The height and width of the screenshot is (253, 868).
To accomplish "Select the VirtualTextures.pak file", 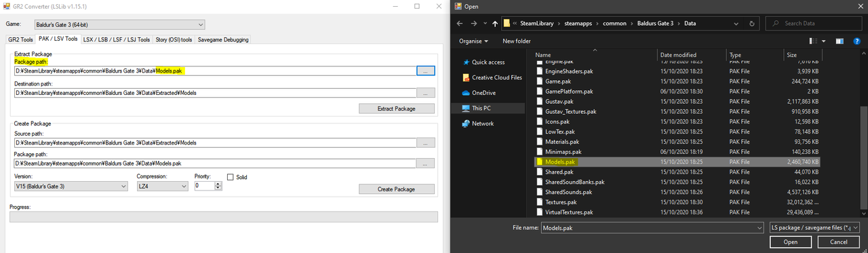I will [677, 212].
